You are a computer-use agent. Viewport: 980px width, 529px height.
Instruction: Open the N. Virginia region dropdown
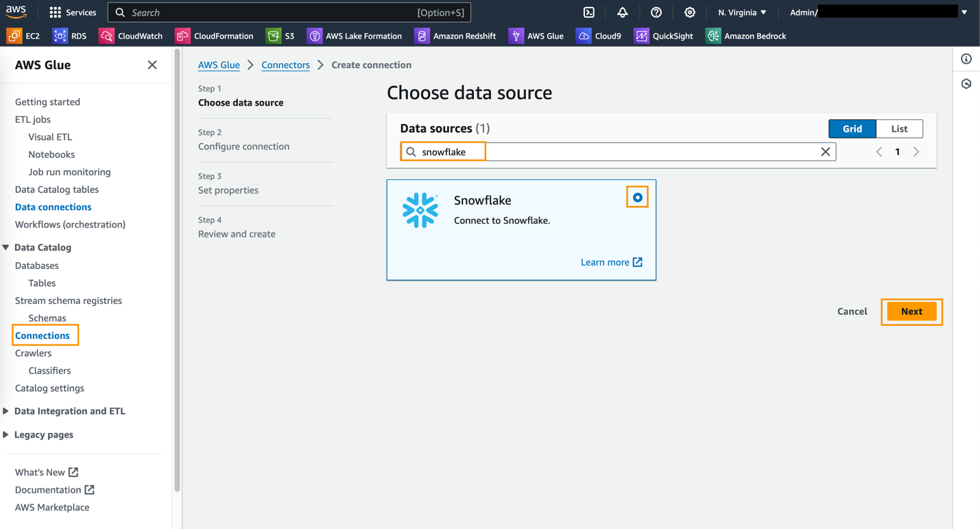[x=742, y=12]
